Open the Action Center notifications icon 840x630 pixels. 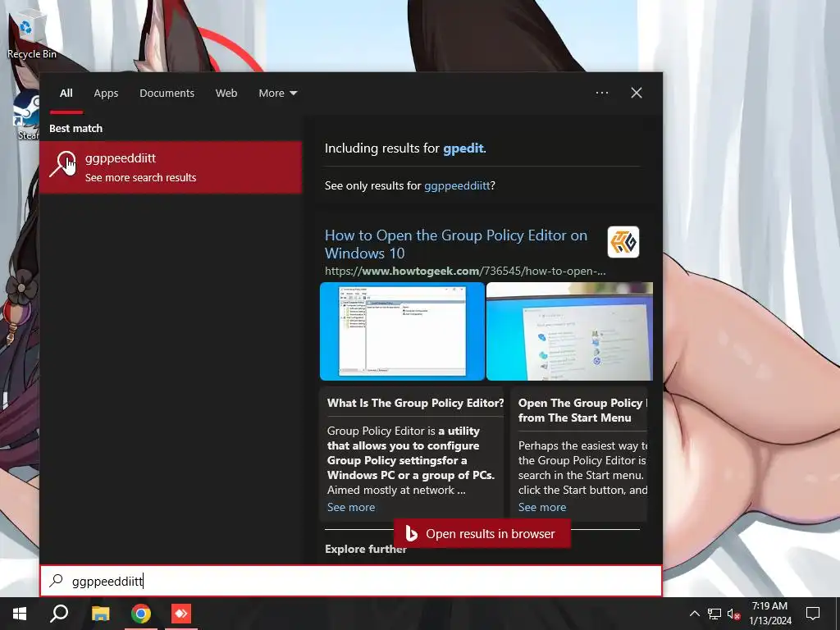coord(813,614)
